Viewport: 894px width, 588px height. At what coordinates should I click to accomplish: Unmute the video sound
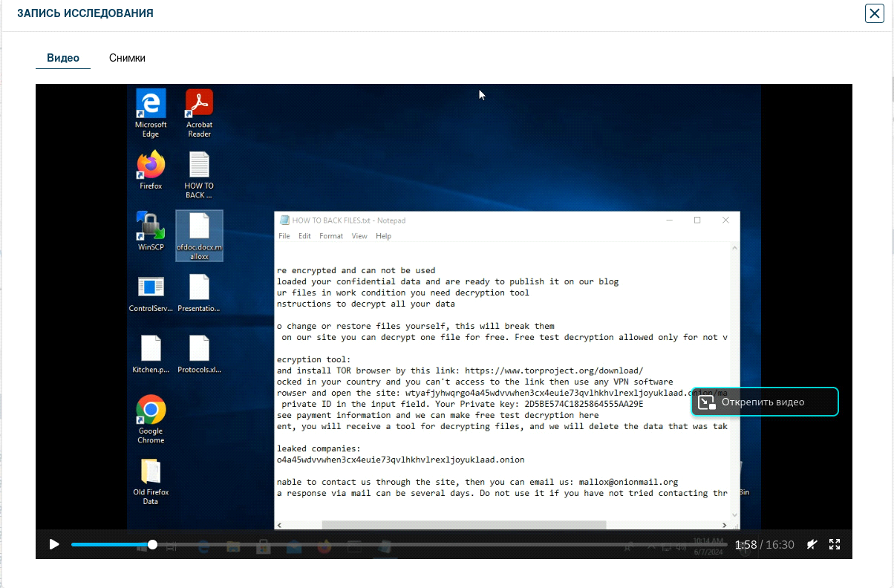pyautogui.click(x=812, y=544)
